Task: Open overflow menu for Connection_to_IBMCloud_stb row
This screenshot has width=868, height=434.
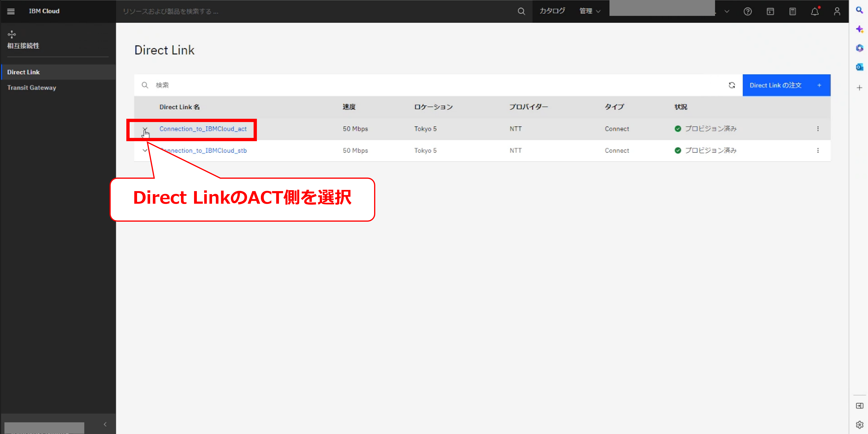Action: pyautogui.click(x=818, y=150)
